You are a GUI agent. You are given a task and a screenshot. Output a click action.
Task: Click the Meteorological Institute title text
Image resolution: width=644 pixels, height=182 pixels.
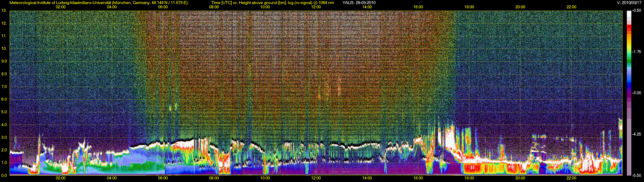click(x=99, y=3)
